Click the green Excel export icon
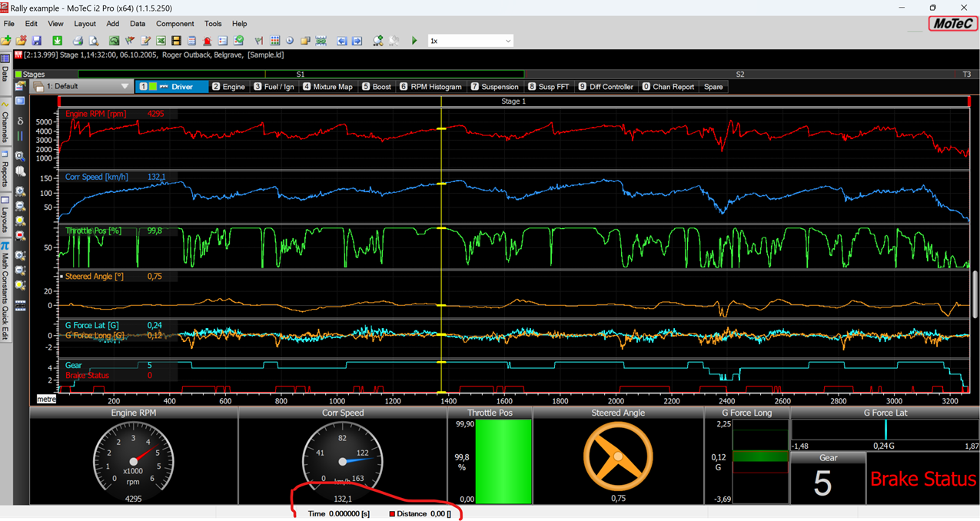The image size is (980, 521). [161, 41]
